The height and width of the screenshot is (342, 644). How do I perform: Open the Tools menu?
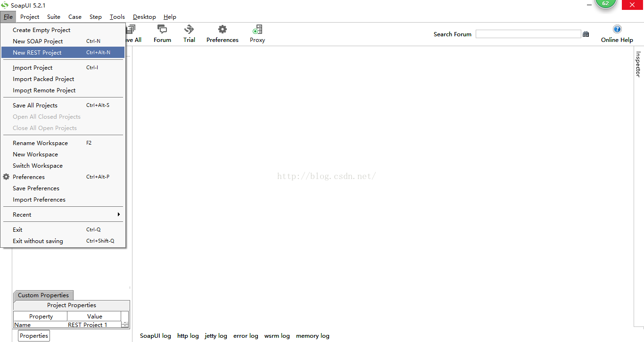pos(117,16)
